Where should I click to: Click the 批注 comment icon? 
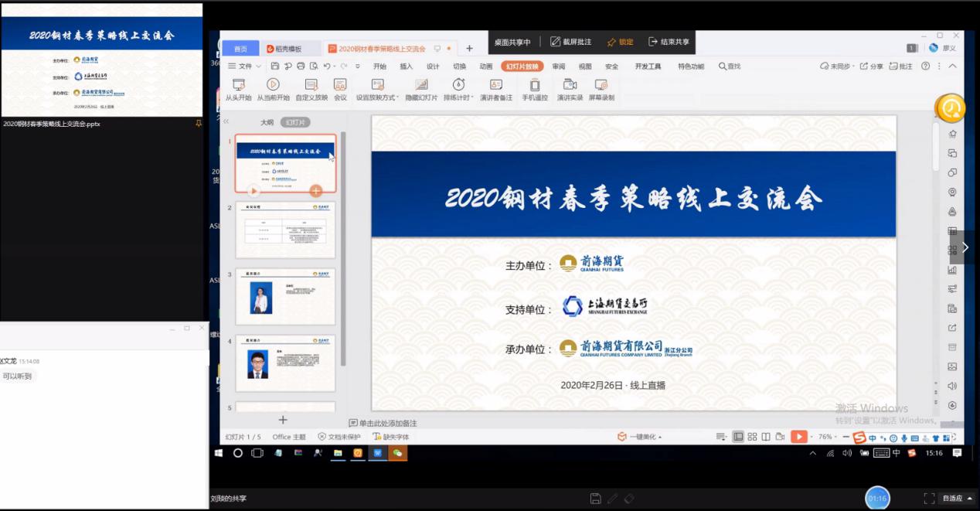900,66
